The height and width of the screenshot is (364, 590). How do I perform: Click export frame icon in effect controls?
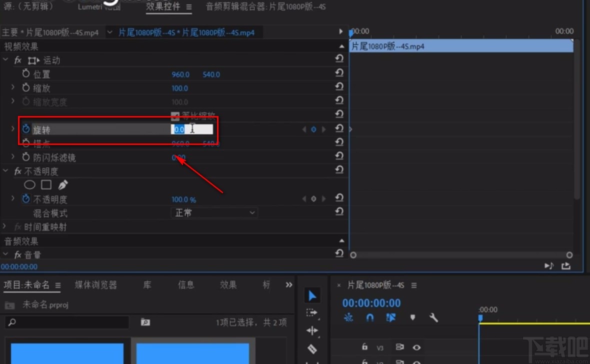click(566, 266)
